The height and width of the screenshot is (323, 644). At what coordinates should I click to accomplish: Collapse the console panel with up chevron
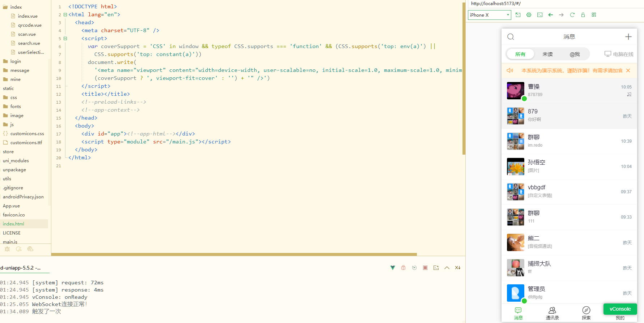pos(447,268)
